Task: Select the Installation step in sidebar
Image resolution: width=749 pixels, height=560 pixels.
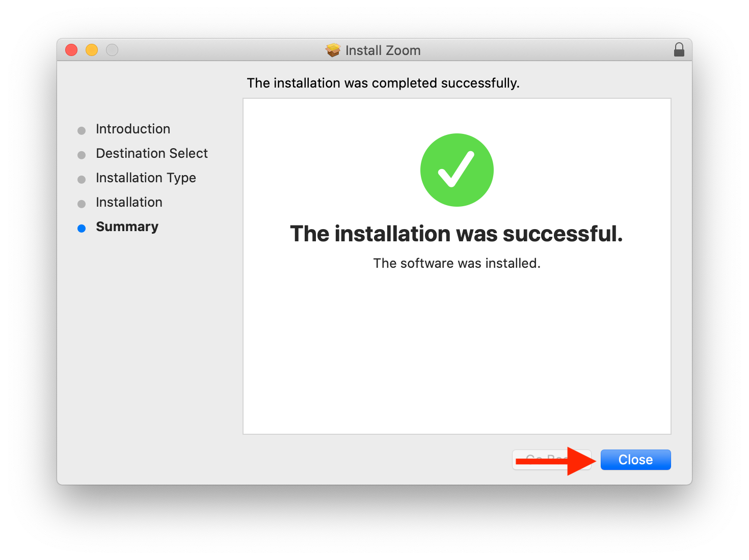Action: coord(129,202)
